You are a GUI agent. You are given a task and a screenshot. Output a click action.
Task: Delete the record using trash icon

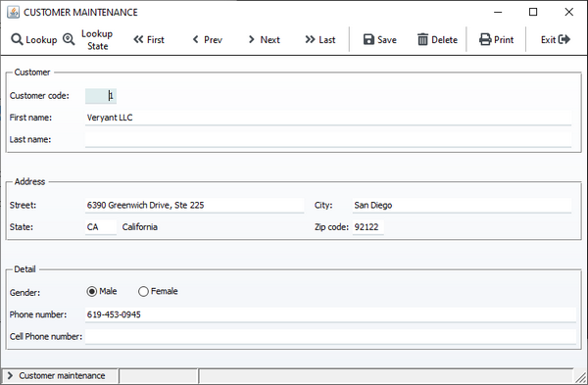click(437, 39)
